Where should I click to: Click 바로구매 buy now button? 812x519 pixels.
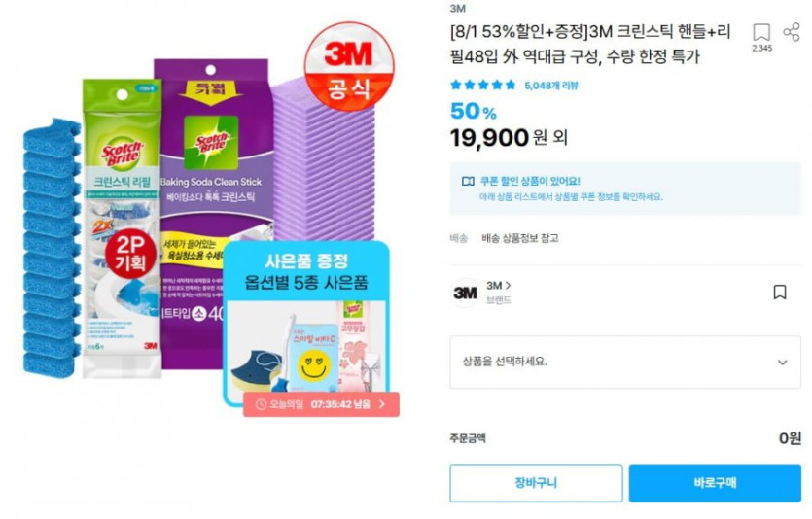[x=715, y=483]
